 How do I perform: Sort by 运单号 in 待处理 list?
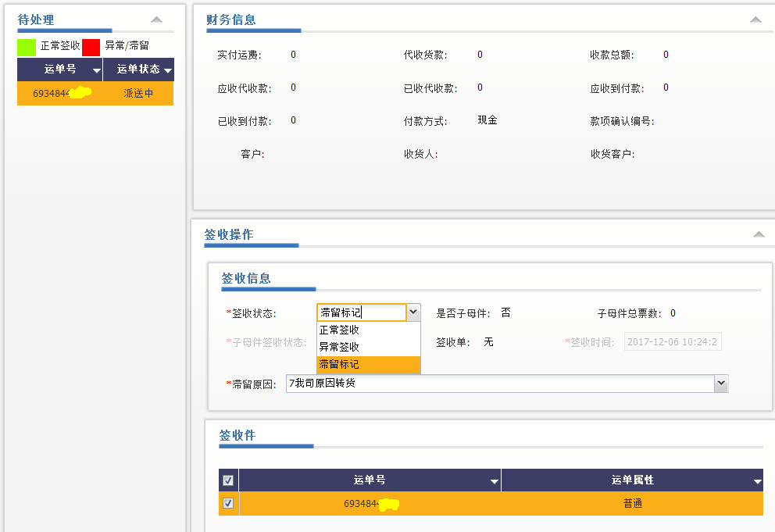(97, 70)
